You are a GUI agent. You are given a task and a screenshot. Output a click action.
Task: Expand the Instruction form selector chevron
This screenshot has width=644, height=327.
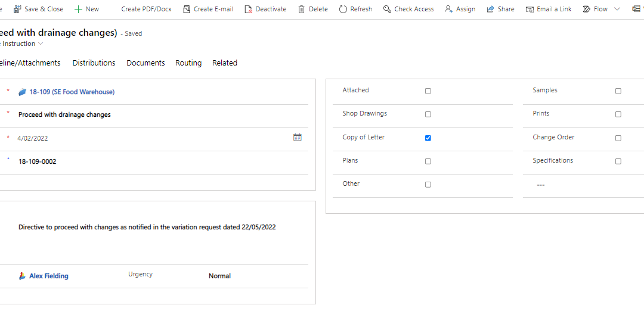pyautogui.click(x=41, y=44)
